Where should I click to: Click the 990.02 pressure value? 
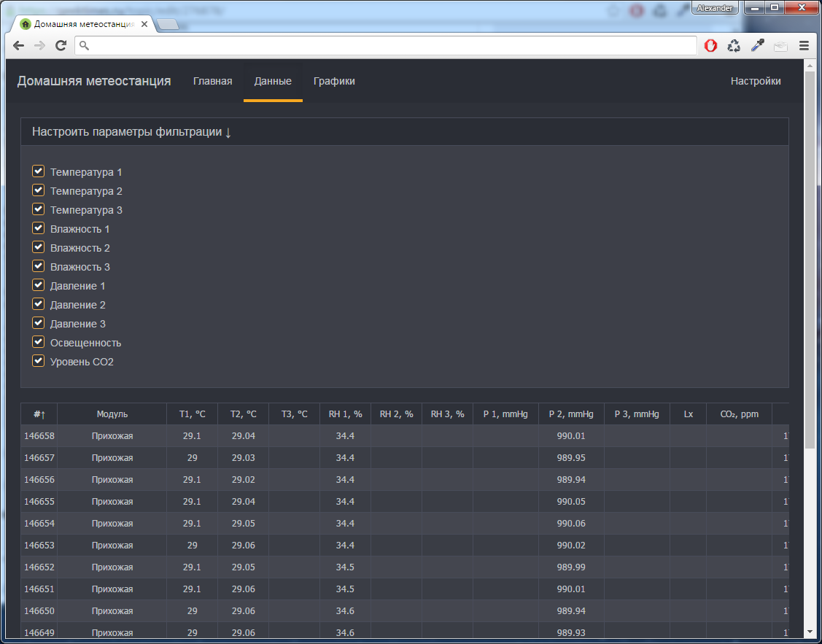[571, 546]
